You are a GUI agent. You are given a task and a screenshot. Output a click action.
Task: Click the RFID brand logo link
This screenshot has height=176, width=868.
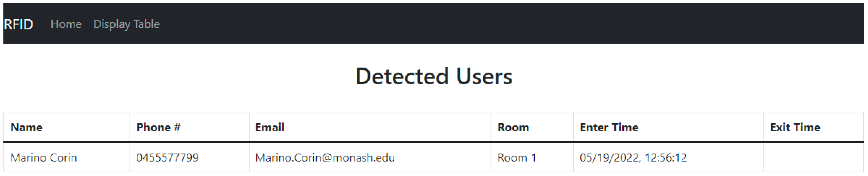pos(18,24)
